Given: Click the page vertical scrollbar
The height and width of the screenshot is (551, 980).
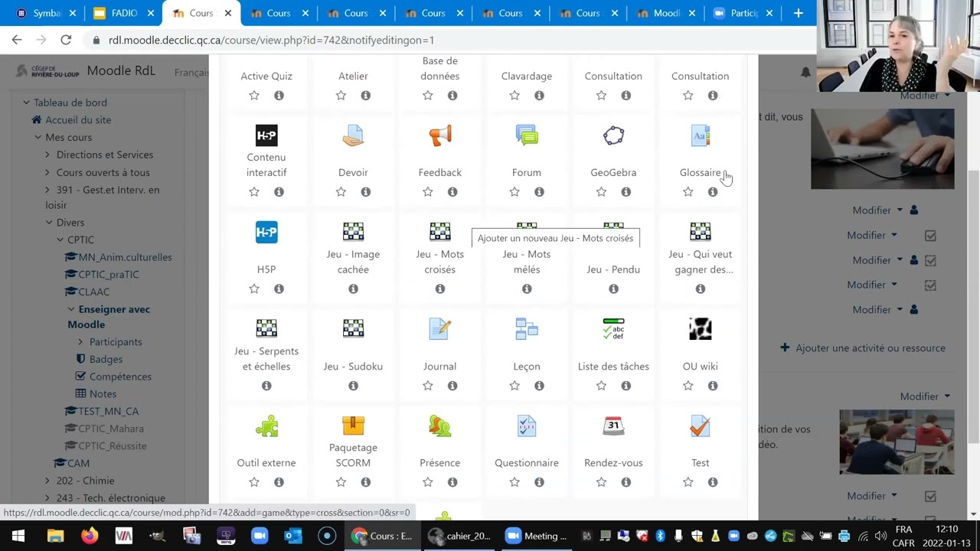Looking at the screenshot, I should 974,306.
